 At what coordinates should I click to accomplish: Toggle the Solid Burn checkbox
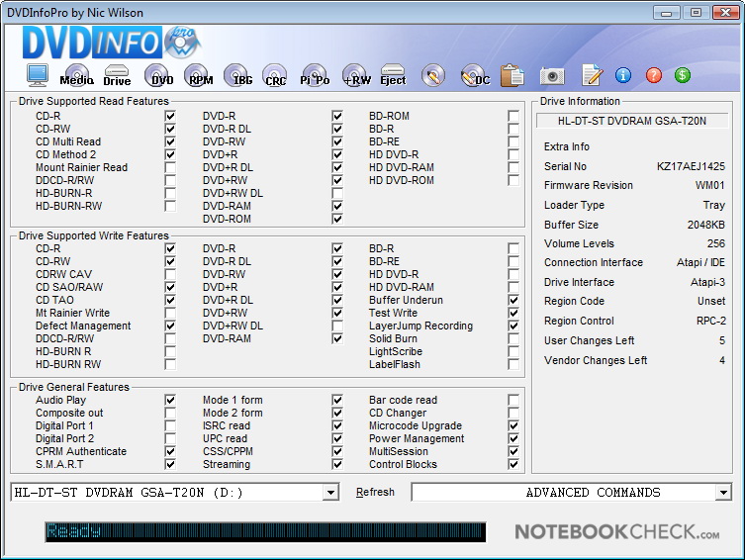click(x=513, y=338)
